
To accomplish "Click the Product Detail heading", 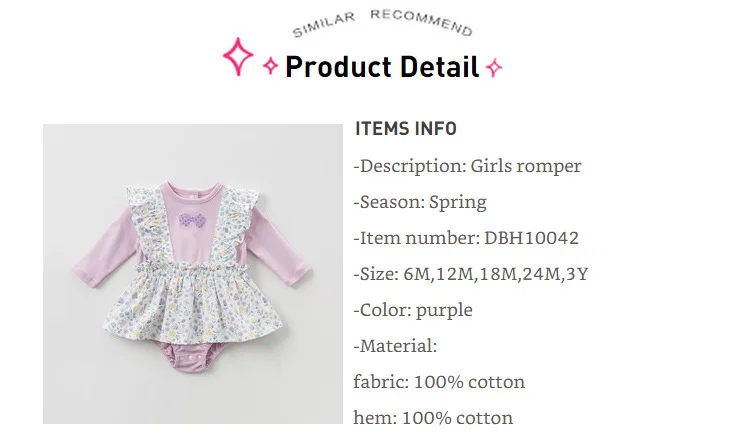I will (x=382, y=66).
